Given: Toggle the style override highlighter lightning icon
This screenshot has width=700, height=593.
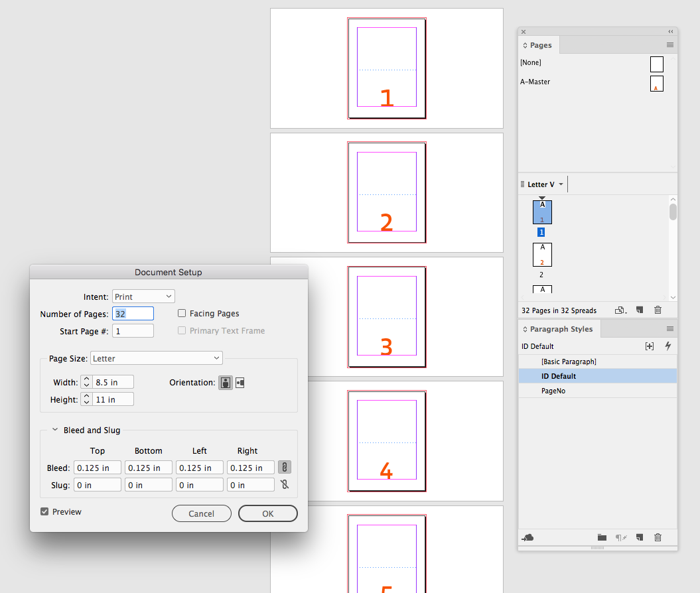Looking at the screenshot, I should [668, 346].
